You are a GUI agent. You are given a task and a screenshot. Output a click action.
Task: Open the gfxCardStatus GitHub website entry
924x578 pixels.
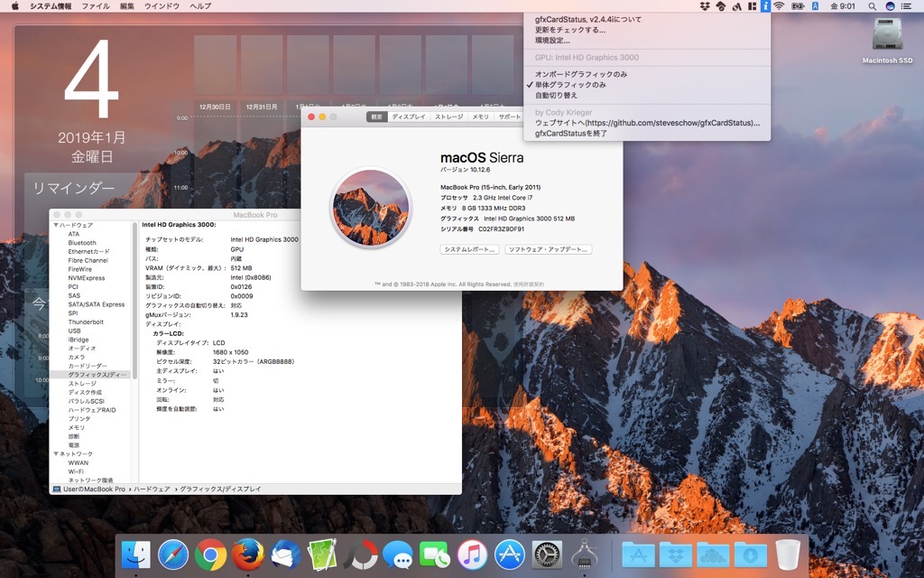[647, 123]
